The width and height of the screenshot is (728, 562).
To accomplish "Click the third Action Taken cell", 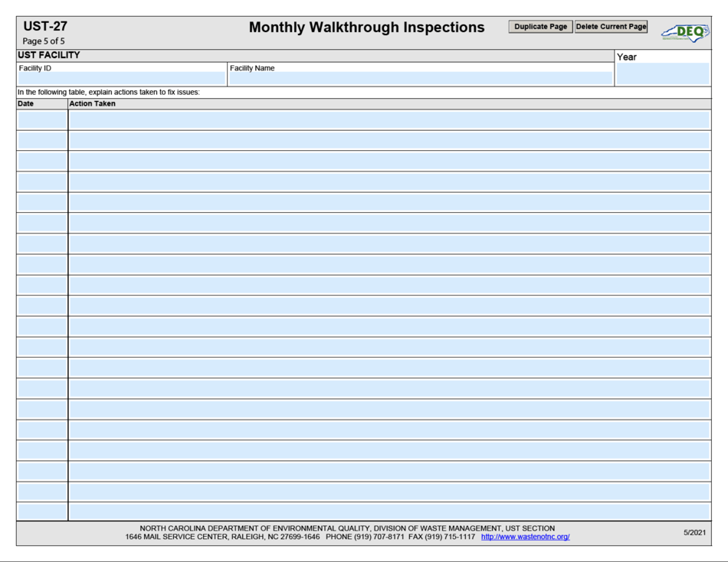I will [383, 161].
